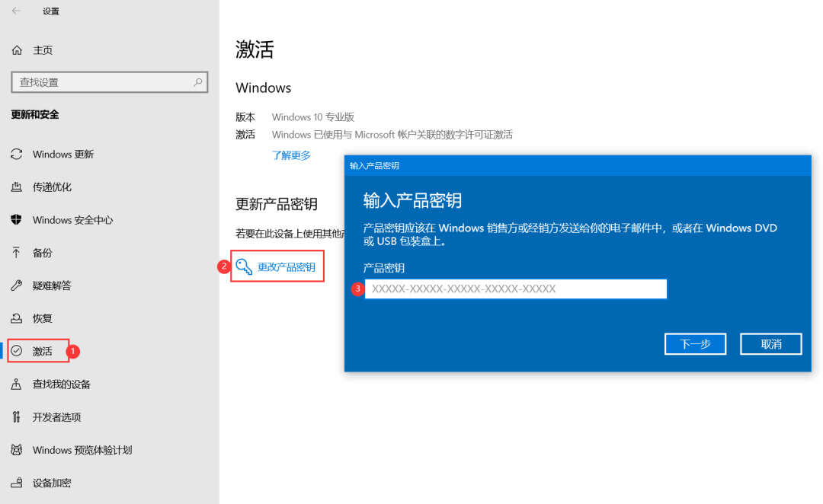Click the 查找我的设备 person icon
The height and width of the screenshot is (504, 823).
click(17, 384)
